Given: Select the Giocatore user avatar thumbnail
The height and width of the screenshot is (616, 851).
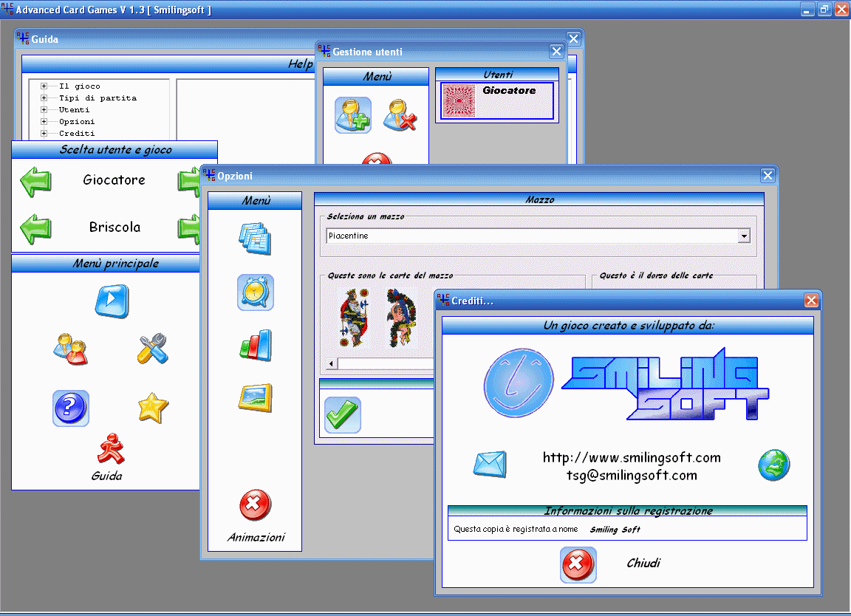Looking at the screenshot, I should point(459,101).
